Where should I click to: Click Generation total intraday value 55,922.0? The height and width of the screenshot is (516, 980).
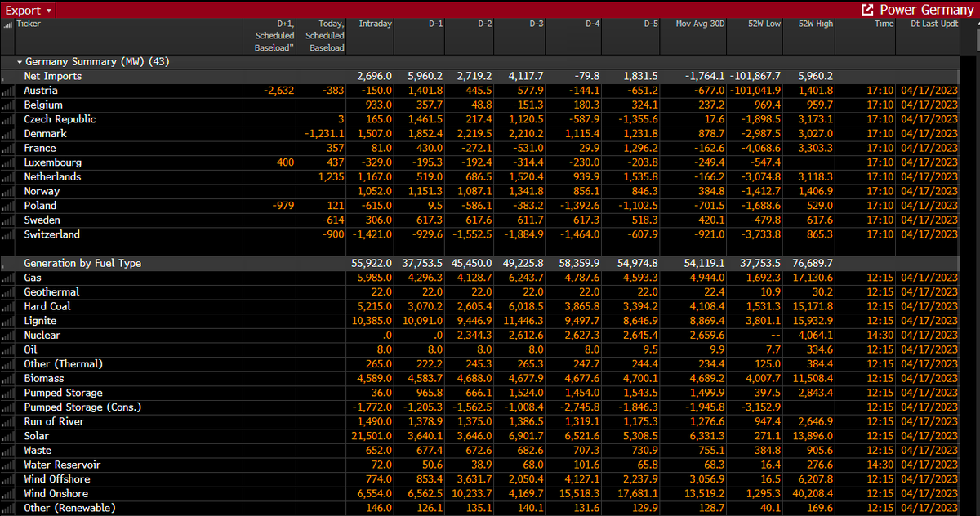click(372, 264)
